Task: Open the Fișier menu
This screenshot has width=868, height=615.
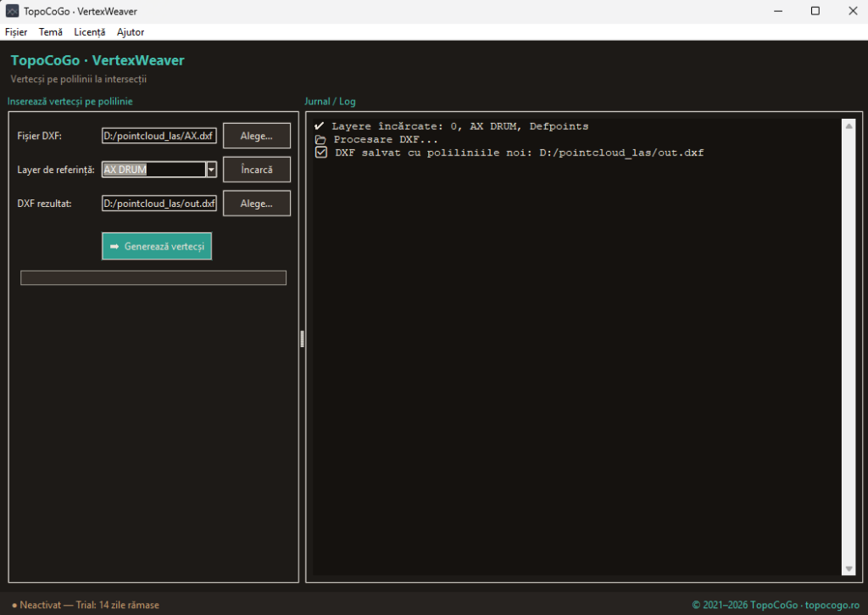Action: [16, 32]
